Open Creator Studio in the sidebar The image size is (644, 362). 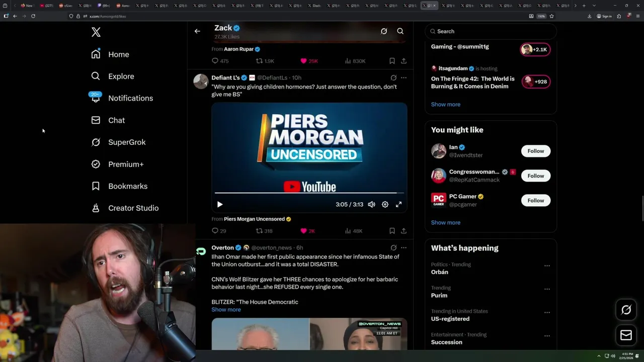pyautogui.click(x=125, y=208)
